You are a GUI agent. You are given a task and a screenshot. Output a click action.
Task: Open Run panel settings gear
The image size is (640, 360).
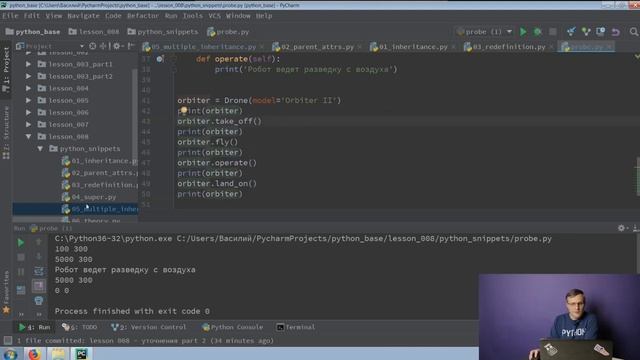621,228
